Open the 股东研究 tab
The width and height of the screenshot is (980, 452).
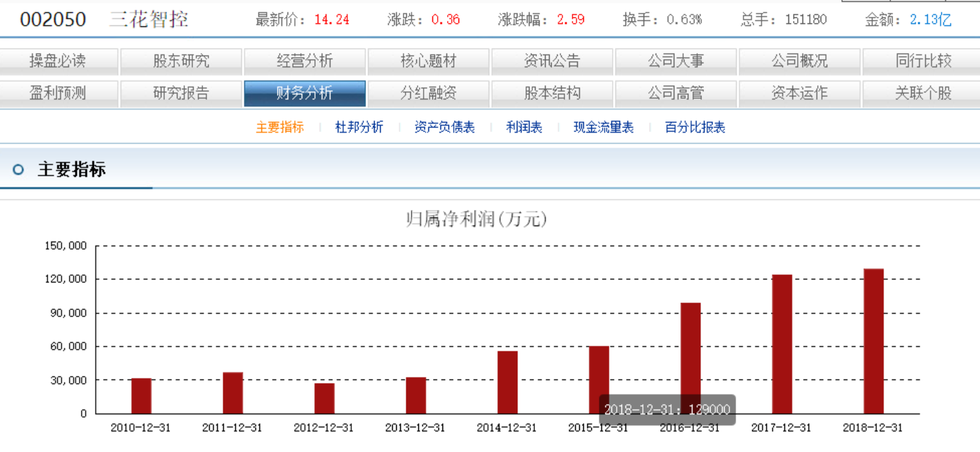click(182, 60)
